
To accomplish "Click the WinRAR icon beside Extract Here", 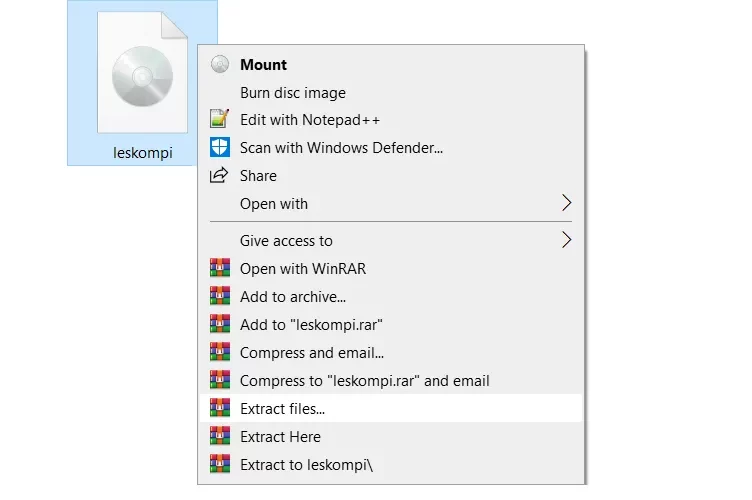I will click(x=220, y=436).
